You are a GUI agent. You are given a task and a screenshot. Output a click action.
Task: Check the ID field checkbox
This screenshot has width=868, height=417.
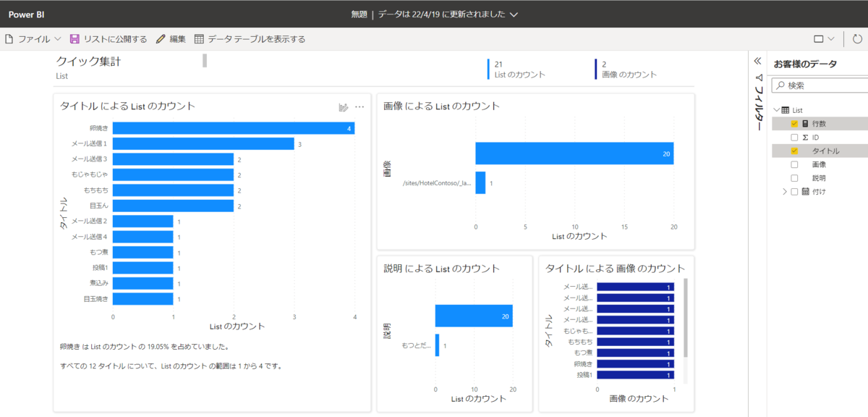(x=794, y=137)
